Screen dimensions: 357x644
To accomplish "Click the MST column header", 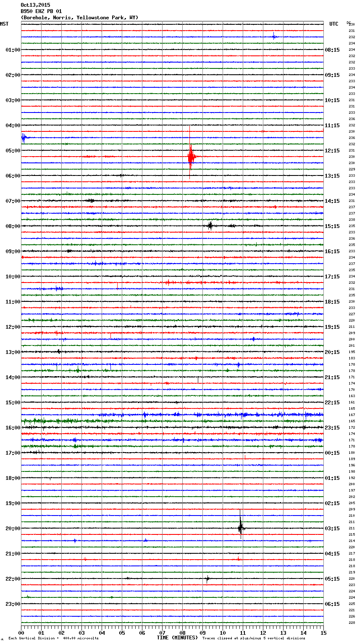I will point(4,24).
